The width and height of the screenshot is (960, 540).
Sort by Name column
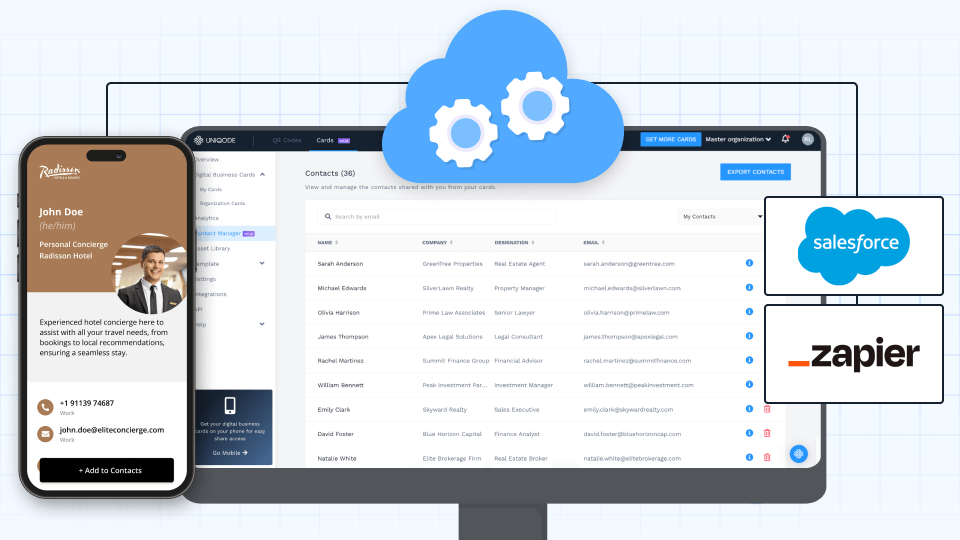pos(328,242)
